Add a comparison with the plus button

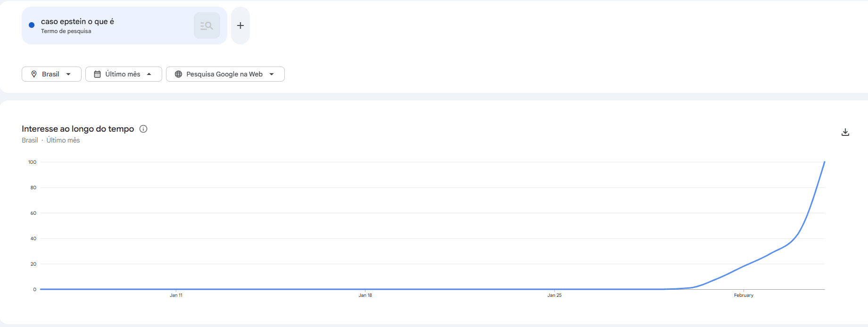tap(240, 25)
